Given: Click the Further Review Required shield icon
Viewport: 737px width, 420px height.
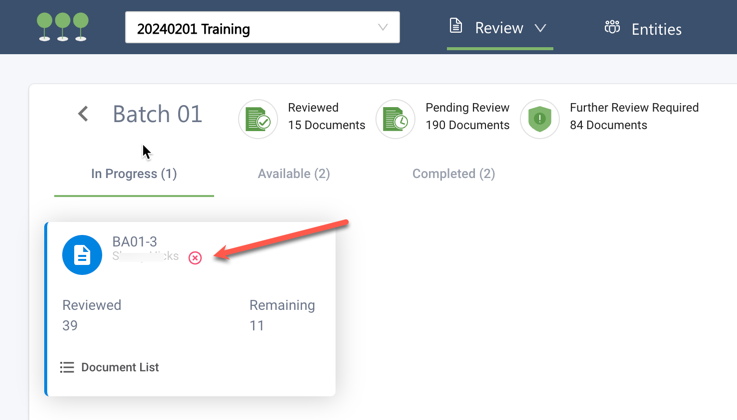Looking at the screenshot, I should click(540, 119).
